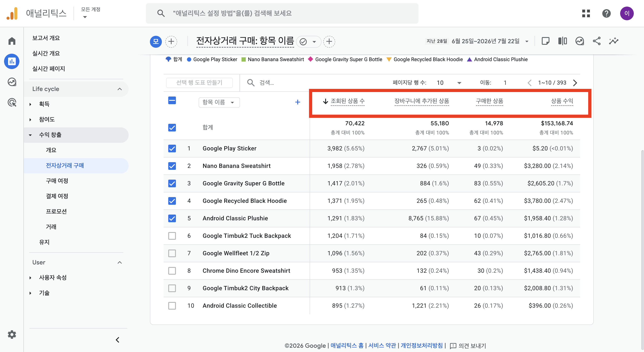644x352 pixels.
Task: Open 결제 여정 in sidebar
Action: [x=57, y=196]
